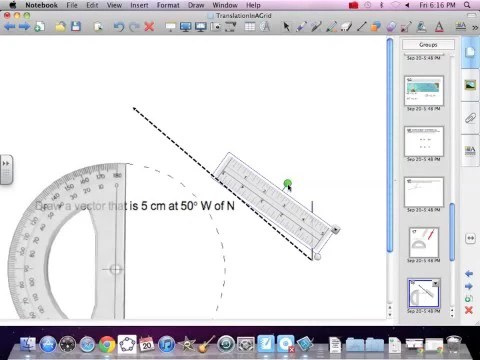Launch the document camera tool

[x=231, y=27]
